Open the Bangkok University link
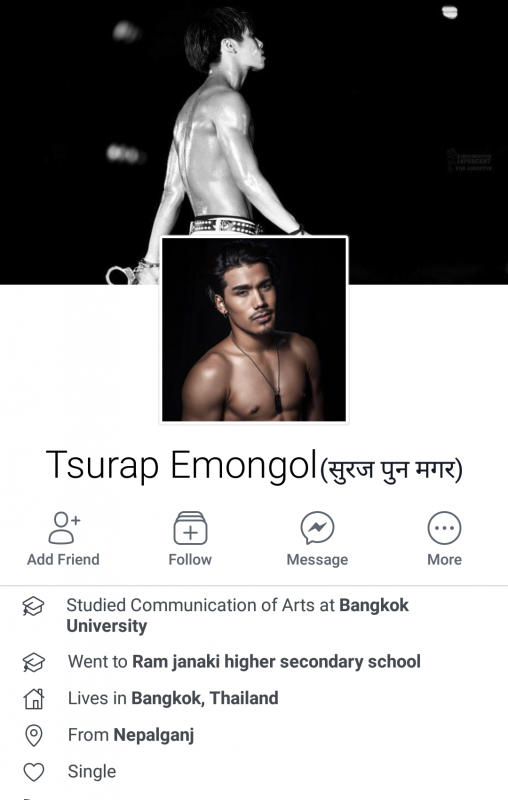508x800 pixels. [x=238, y=615]
